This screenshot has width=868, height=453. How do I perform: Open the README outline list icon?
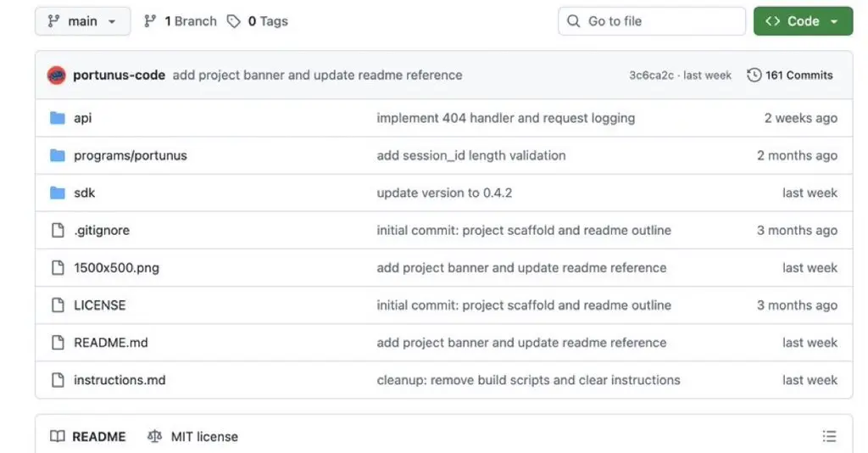coord(829,436)
